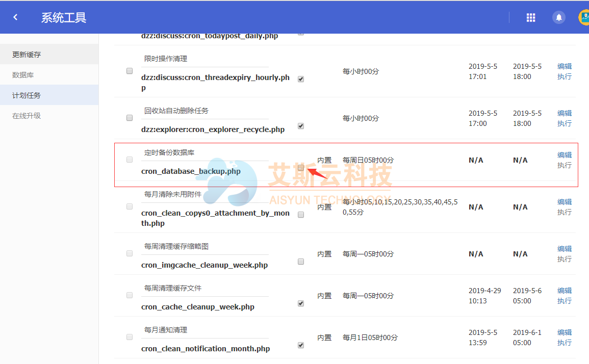
Task: Click 执行 for 回收站自动删除任务
Action: tap(564, 123)
